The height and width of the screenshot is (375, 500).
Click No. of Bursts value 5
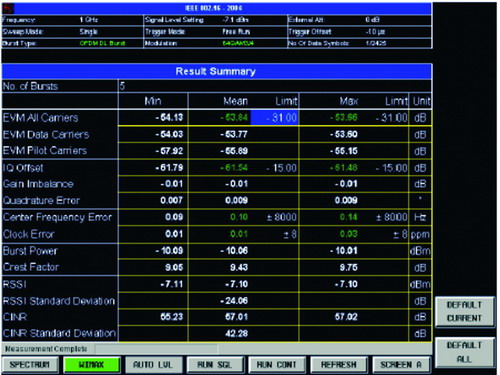click(122, 86)
